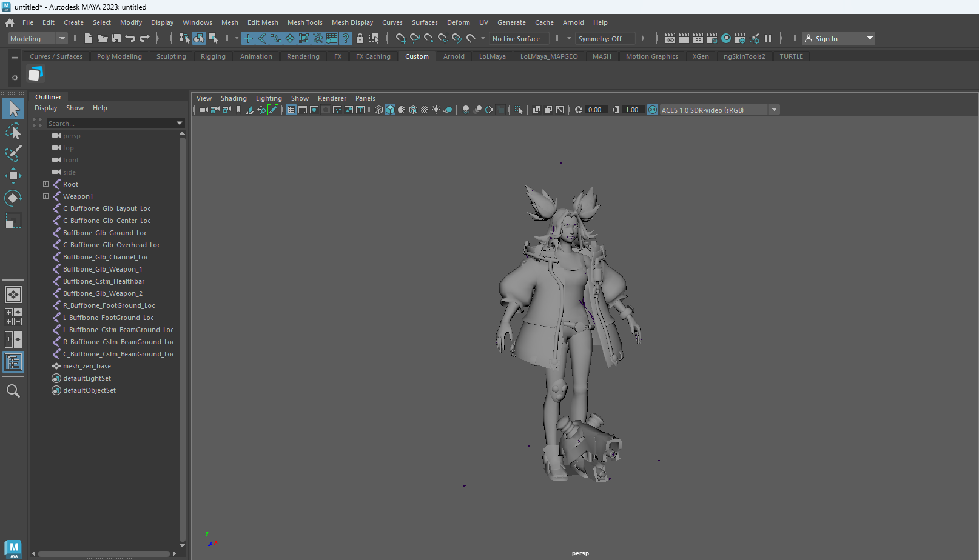Save the scene with the floppy disk icon
979x560 pixels.
116,38
